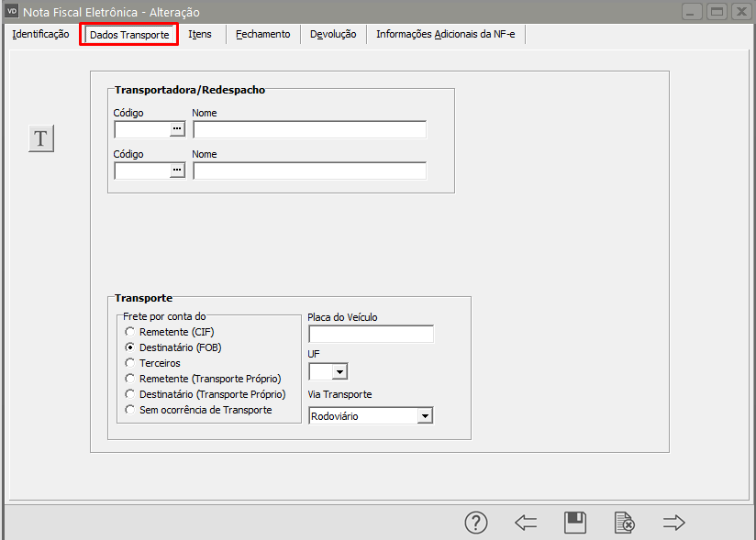Image resolution: width=756 pixels, height=540 pixels.
Task: Expand the UF dropdown
Action: click(x=339, y=372)
